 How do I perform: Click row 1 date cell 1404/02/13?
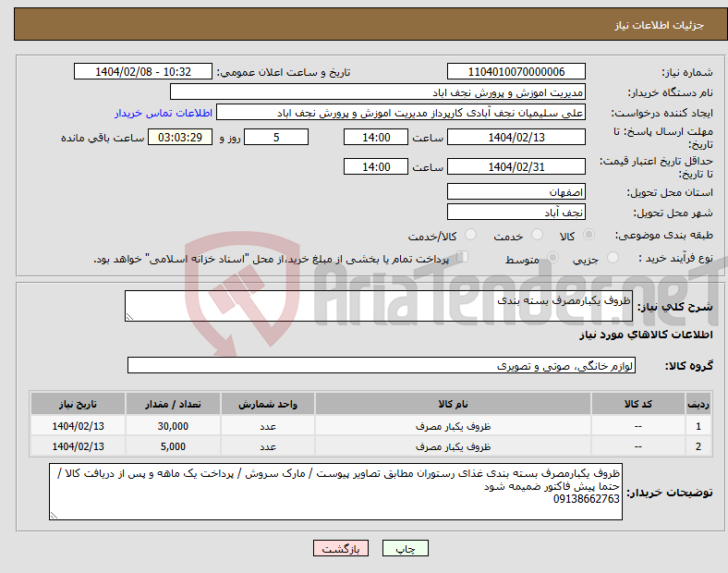(78, 426)
